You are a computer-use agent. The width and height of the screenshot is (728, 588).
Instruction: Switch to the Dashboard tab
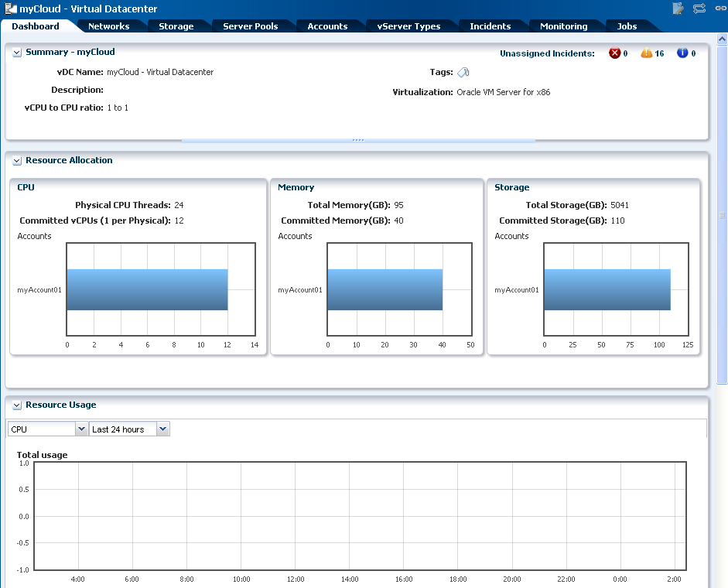pos(36,26)
